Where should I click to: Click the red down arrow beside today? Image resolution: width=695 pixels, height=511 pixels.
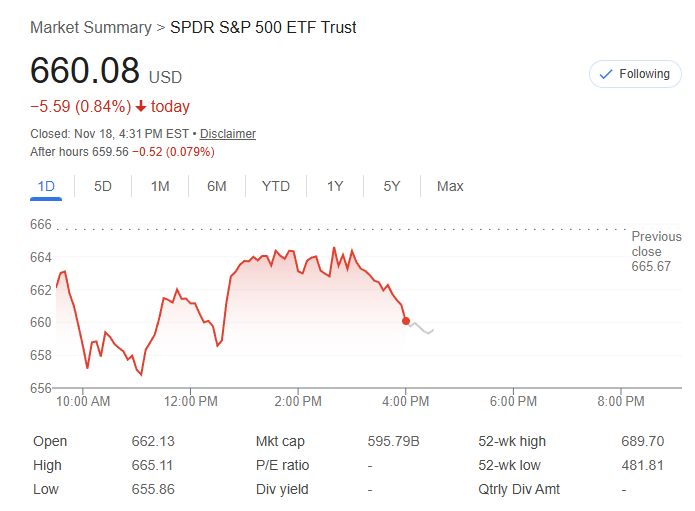click(141, 107)
